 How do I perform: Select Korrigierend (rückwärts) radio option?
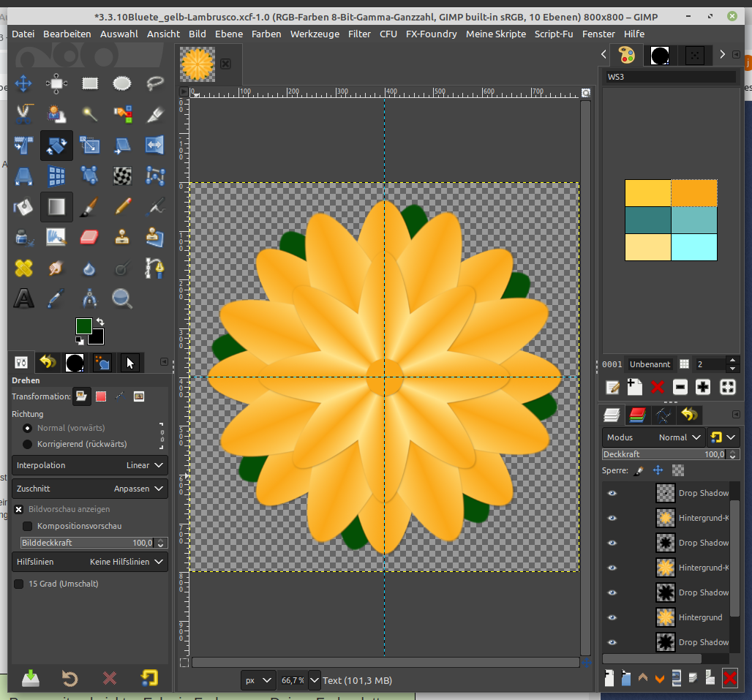point(28,444)
